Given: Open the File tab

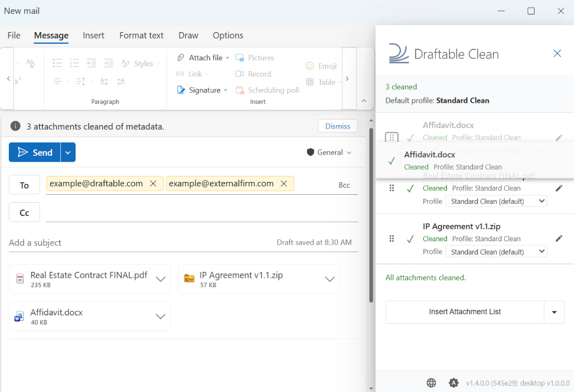Looking at the screenshot, I should pos(14,35).
